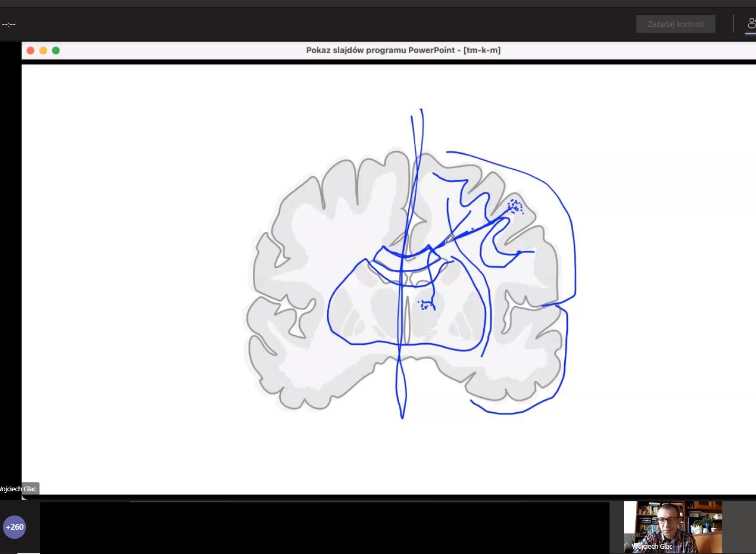756x554 pixels.
Task: Click the empty black participant strip
Action: tap(324, 527)
